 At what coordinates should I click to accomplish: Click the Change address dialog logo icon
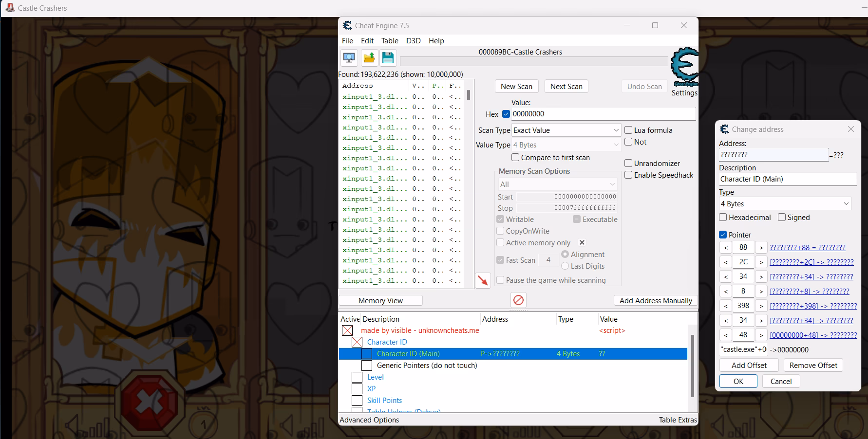pyautogui.click(x=724, y=129)
